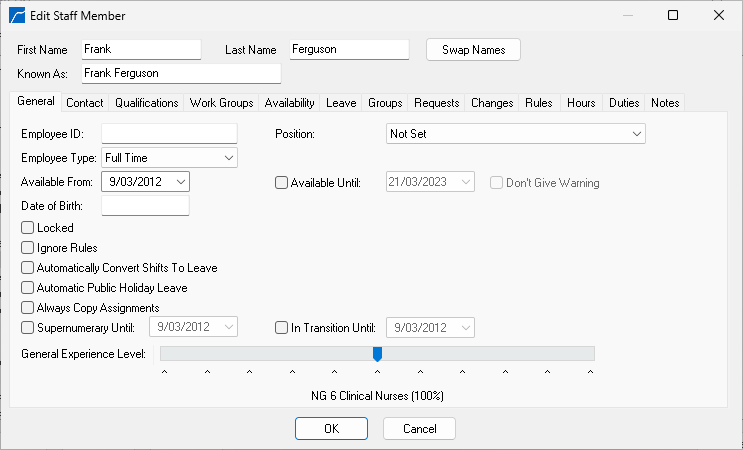The image size is (743, 450).
Task: Cancel editing the staff member
Action: point(419,428)
